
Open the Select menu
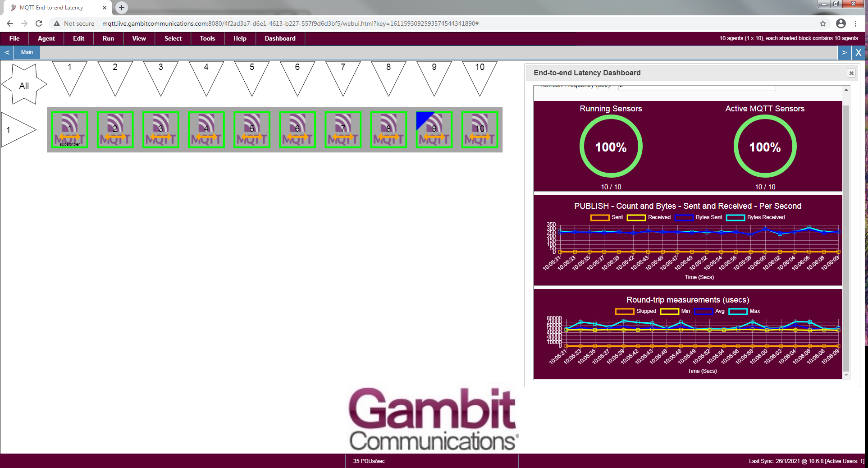(x=173, y=39)
